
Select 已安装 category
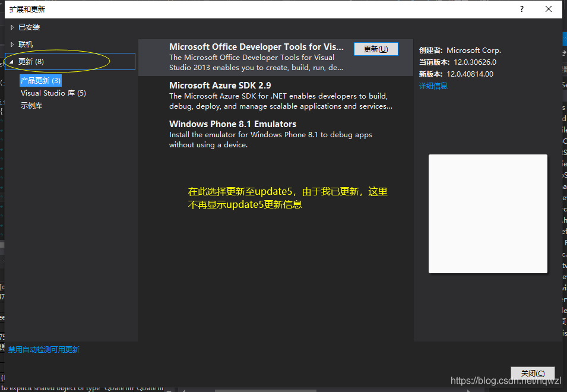29,27
